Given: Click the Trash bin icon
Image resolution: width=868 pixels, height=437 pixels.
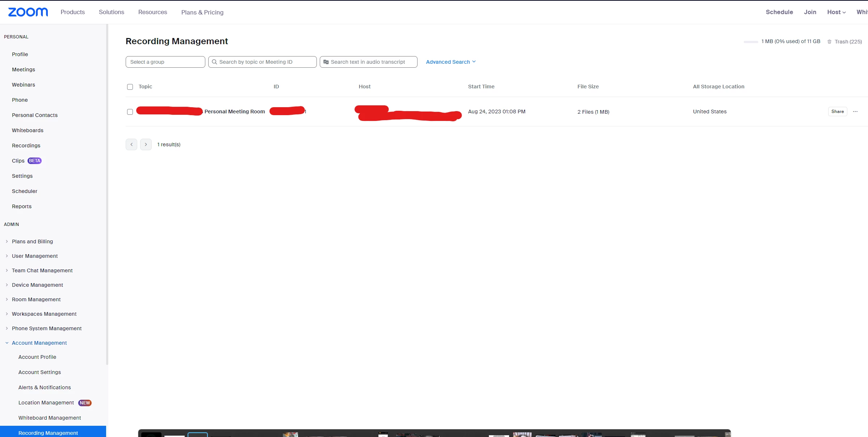Looking at the screenshot, I should pos(829,42).
